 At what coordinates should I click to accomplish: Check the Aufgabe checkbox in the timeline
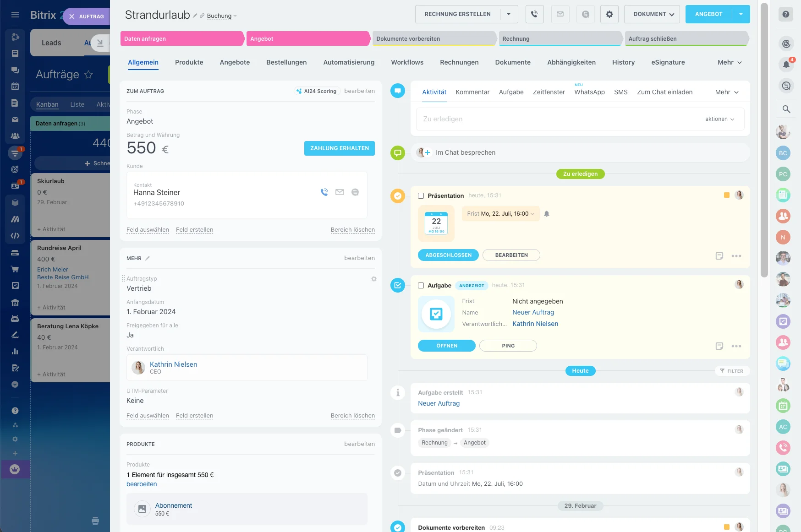tap(421, 285)
